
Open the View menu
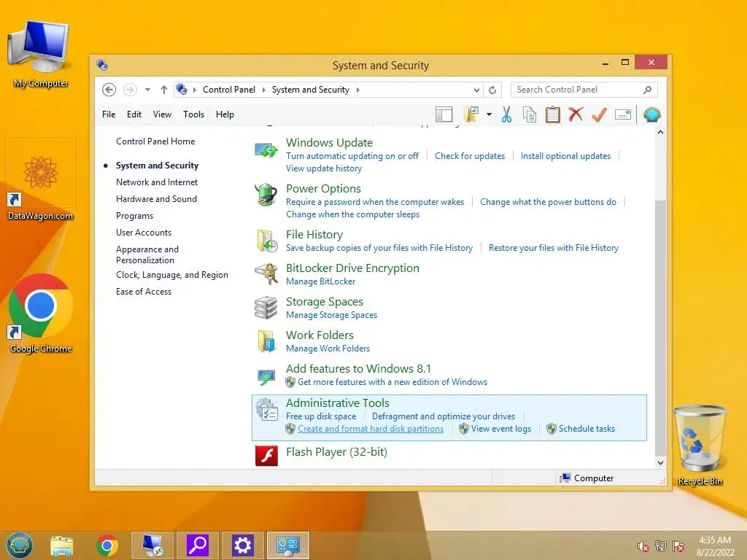pos(162,114)
